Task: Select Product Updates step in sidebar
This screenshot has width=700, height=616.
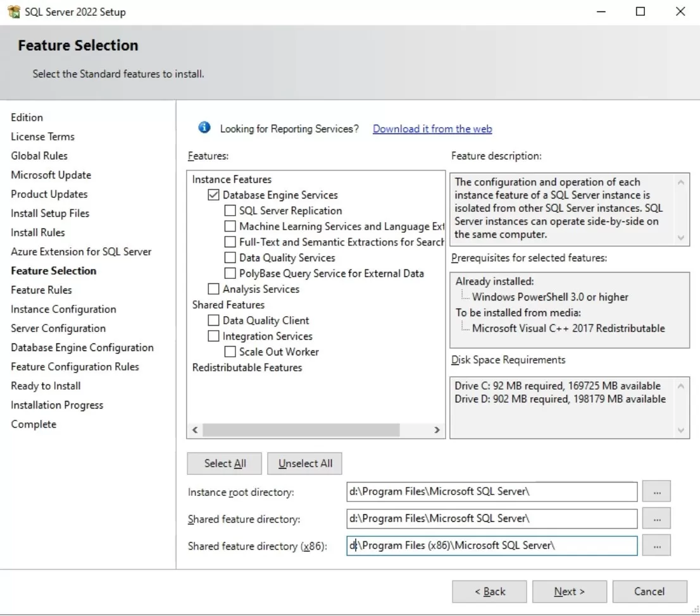Action: click(x=49, y=194)
